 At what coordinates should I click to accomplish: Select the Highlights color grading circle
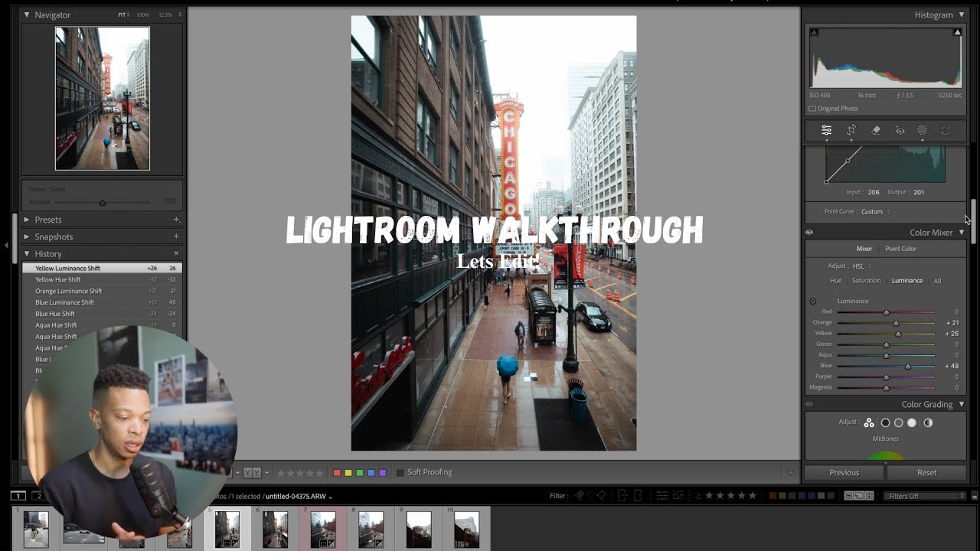tap(912, 422)
